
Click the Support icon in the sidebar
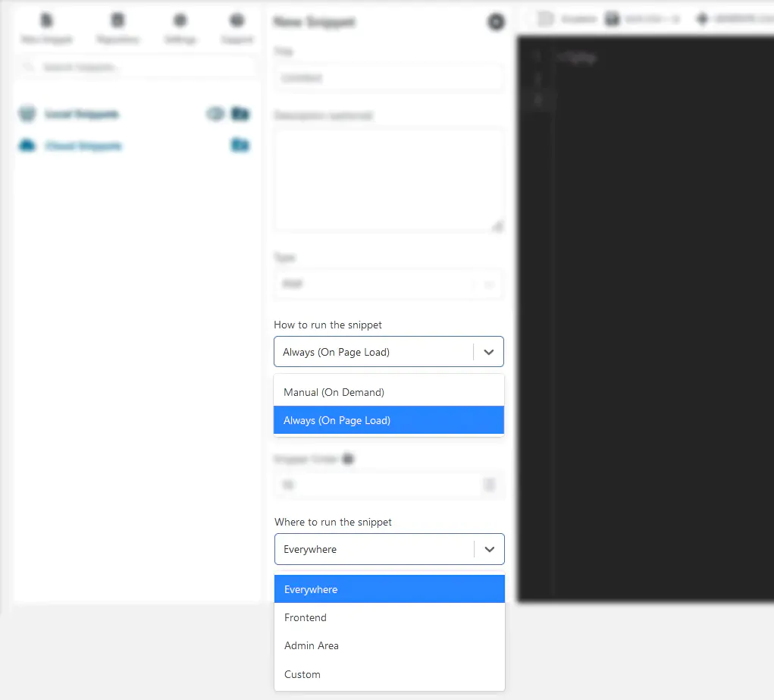pos(237,21)
